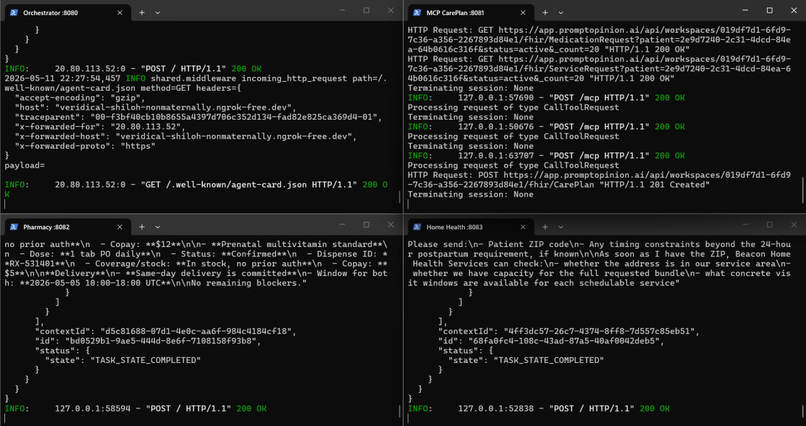Close the Pharmacy :8082 tab
The height and width of the screenshot is (426, 806).
(x=120, y=227)
